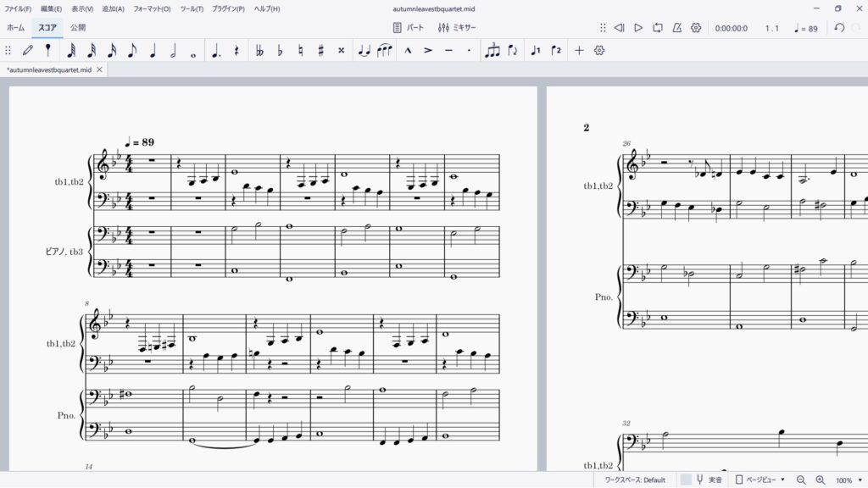Click the sharp accidental icon
The height and width of the screenshot is (488, 868).
[x=320, y=51]
